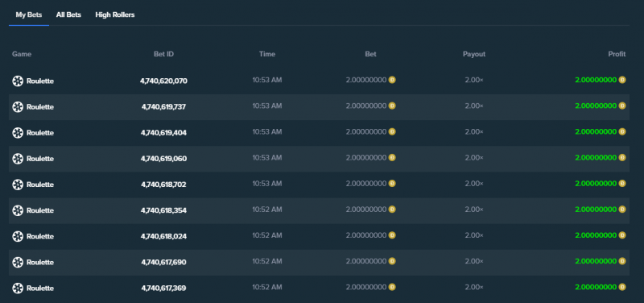Click Roulette icon for bet 4,740,618,024
Viewport: 644px width, 303px height.
[x=18, y=236]
